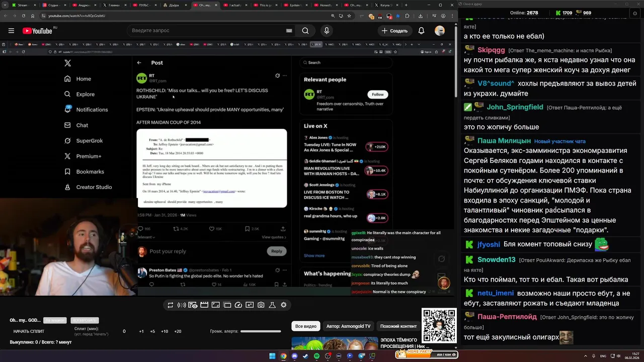
Task: Open the 'ЭПОХА ТЁМНОГО ПРОСВЕЩЕНИЯ' video thumbnail
Action: [335, 343]
